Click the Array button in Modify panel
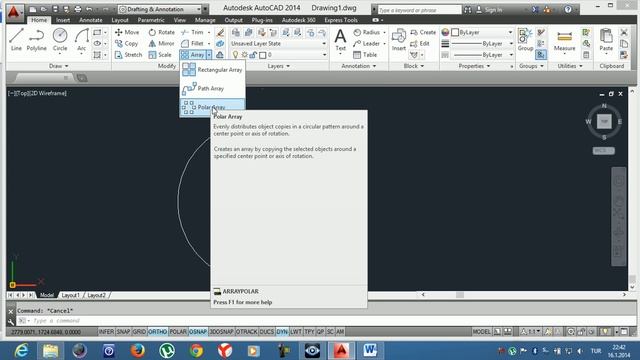This screenshot has width=640, height=360. 193,55
